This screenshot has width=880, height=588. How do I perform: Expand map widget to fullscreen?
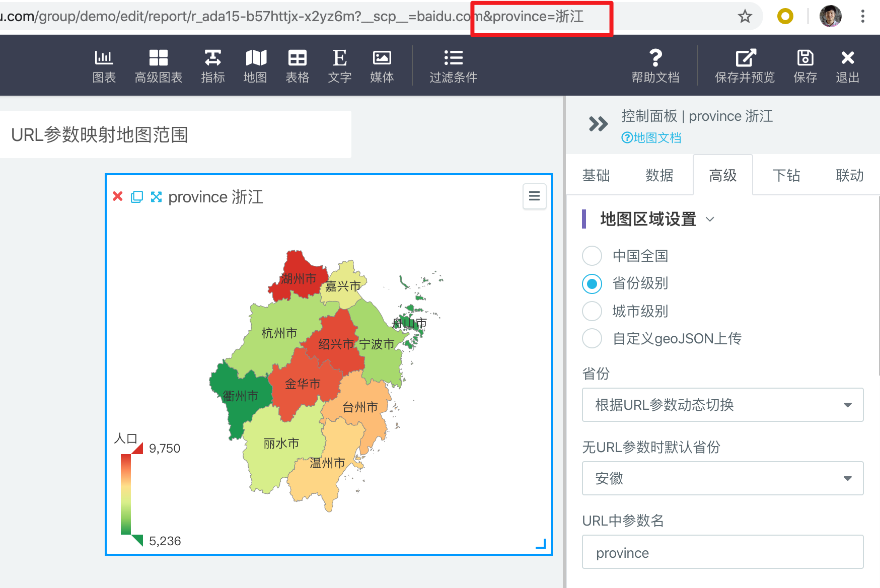tap(156, 197)
